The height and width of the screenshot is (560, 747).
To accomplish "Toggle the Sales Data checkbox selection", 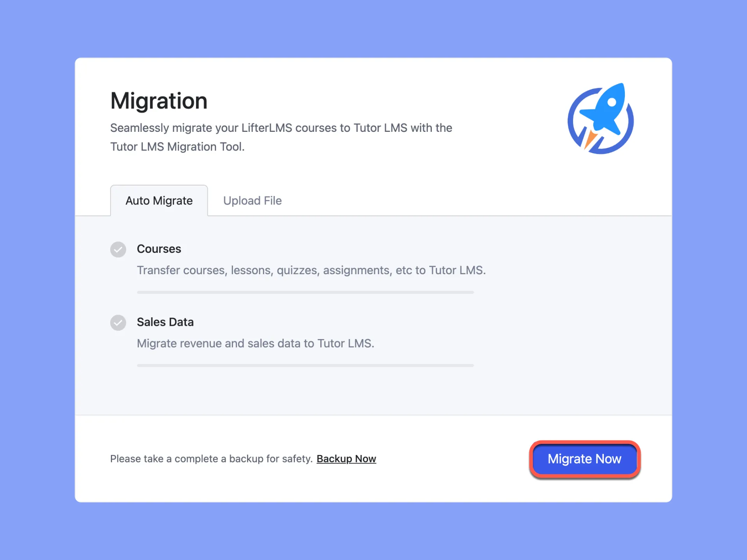I will [117, 321].
